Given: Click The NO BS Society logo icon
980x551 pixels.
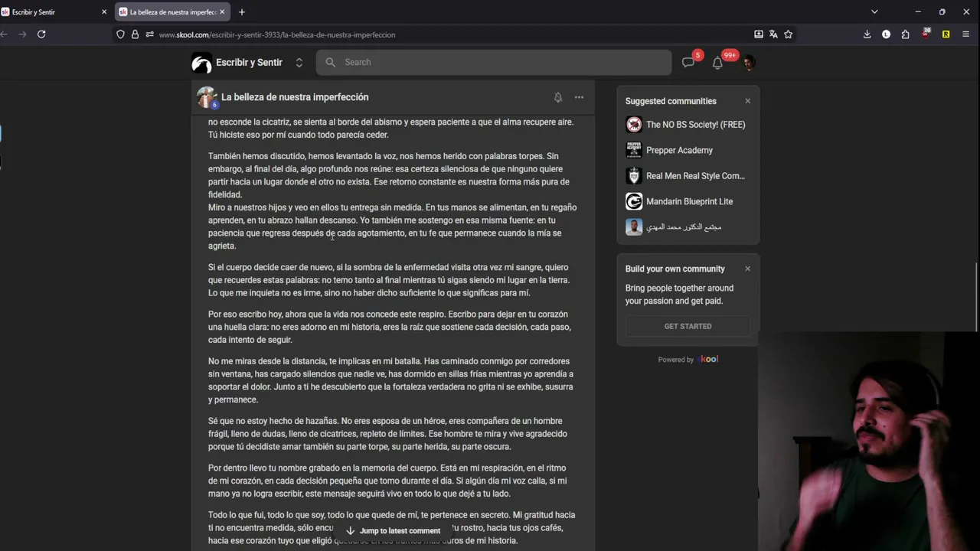Looking at the screenshot, I should point(634,125).
